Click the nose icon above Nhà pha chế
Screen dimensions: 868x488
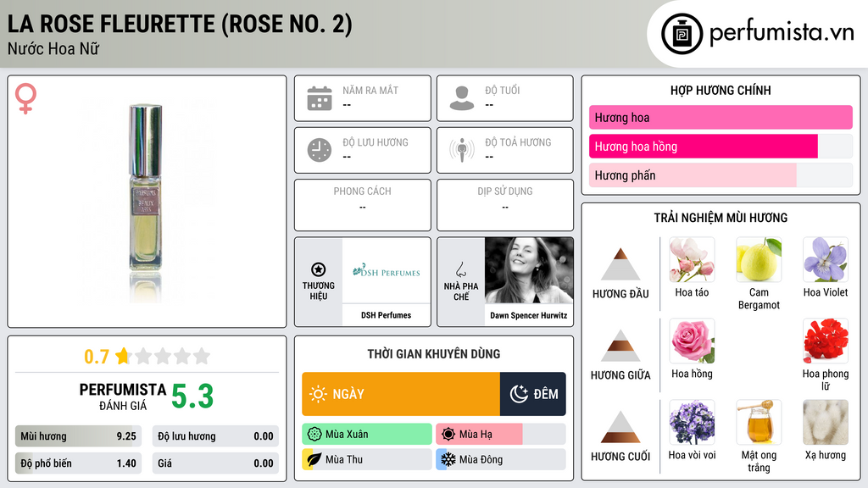(x=460, y=270)
